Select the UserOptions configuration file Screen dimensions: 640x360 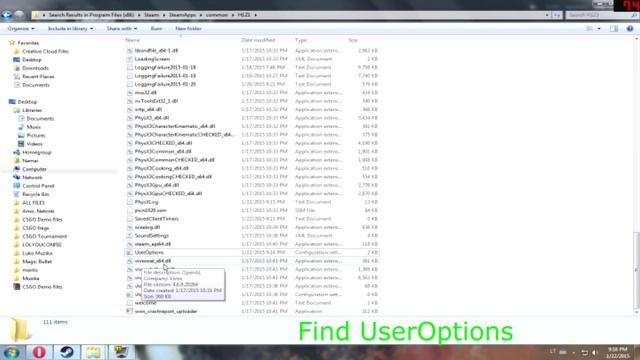pos(252,252)
